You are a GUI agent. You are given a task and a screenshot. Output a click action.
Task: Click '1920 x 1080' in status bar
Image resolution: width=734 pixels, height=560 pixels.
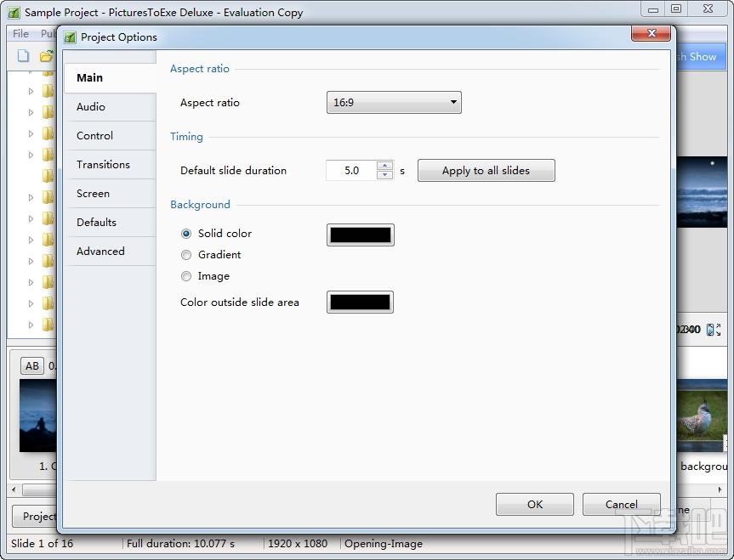point(298,544)
